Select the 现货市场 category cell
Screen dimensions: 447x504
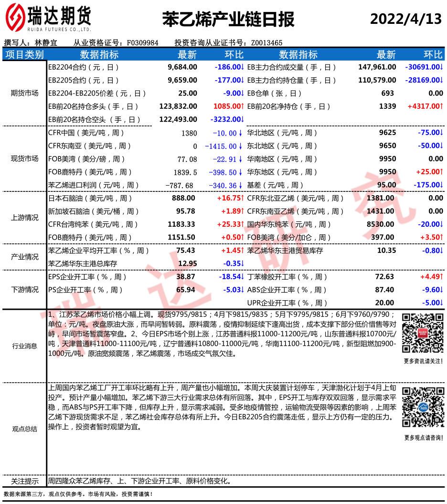click(24, 159)
